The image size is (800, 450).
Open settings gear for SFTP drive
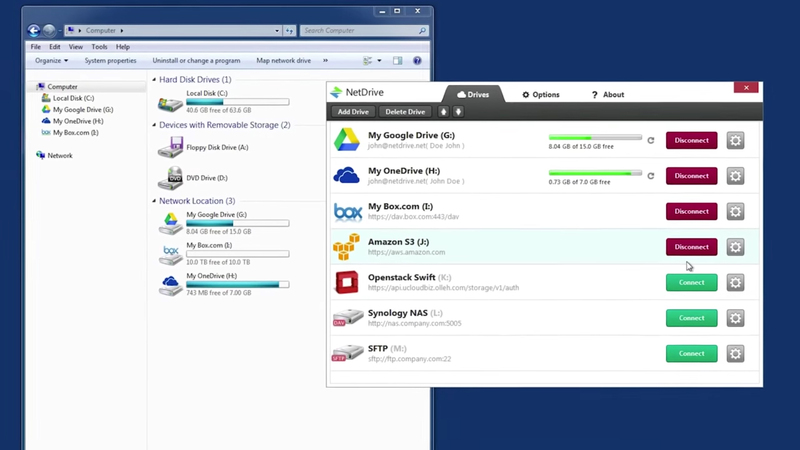[735, 354]
